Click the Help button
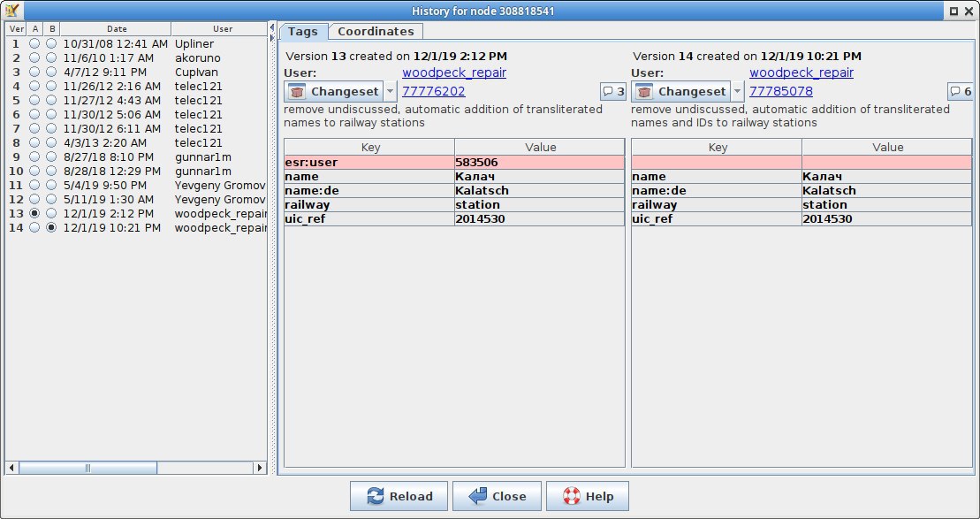 (x=588, y=497)
